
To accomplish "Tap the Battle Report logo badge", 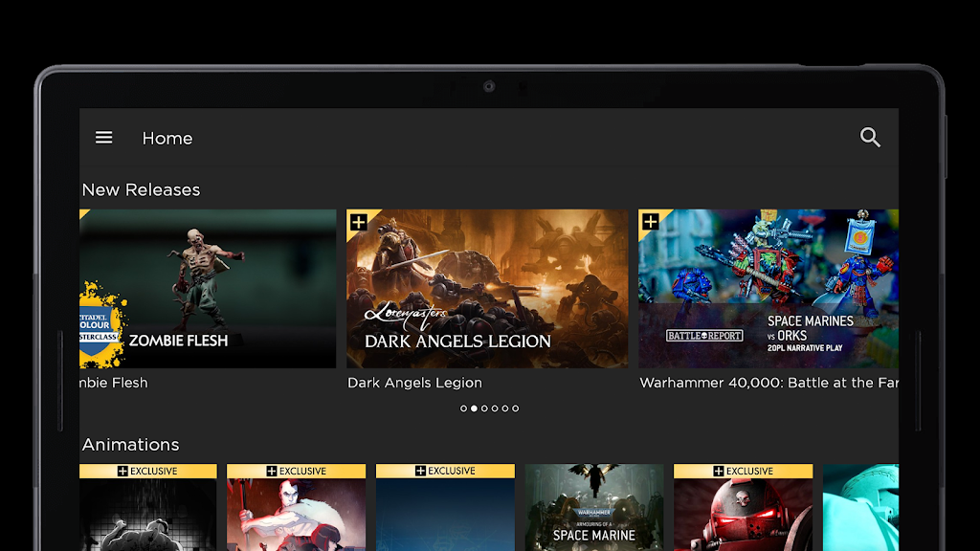I will pos(704,336).
